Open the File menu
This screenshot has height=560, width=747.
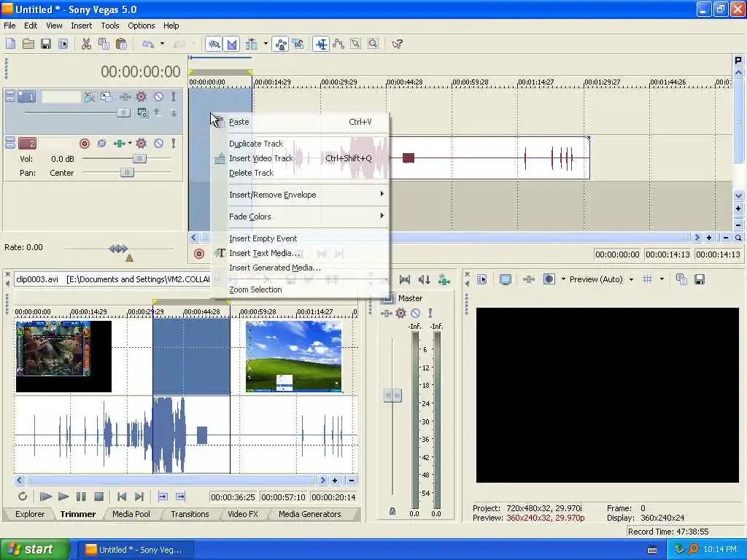pos(9,26)
